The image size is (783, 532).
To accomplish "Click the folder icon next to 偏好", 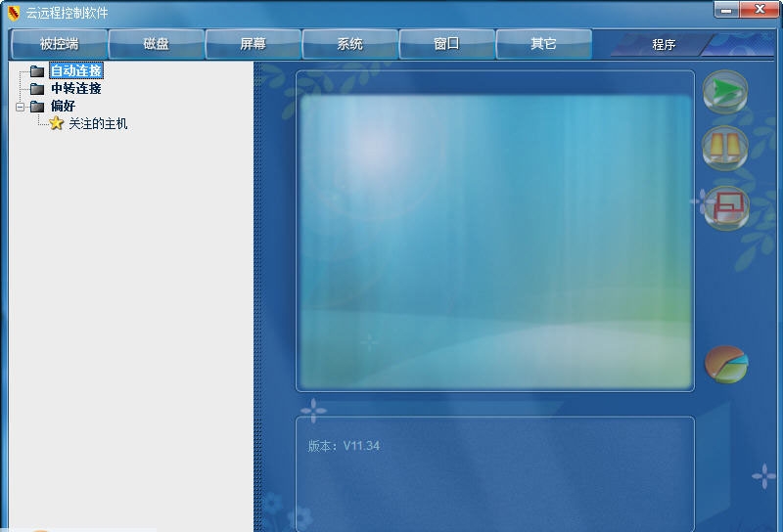I will click(37, 107).
